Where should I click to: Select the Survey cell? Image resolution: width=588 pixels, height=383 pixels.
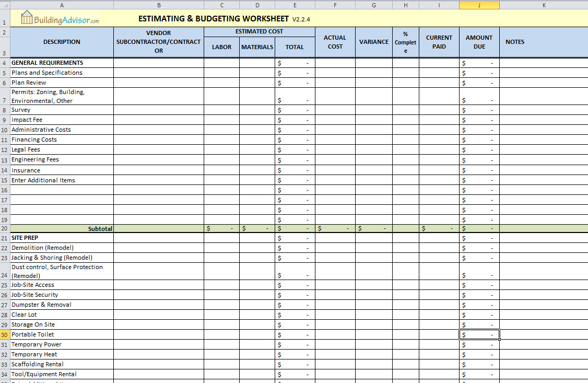click(62, 110)
